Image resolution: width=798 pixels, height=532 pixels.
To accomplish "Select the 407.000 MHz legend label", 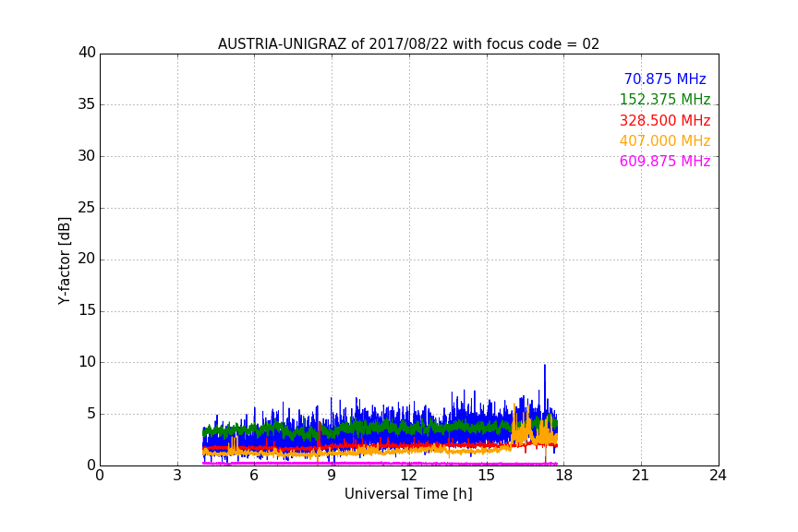I will [665, 140].
